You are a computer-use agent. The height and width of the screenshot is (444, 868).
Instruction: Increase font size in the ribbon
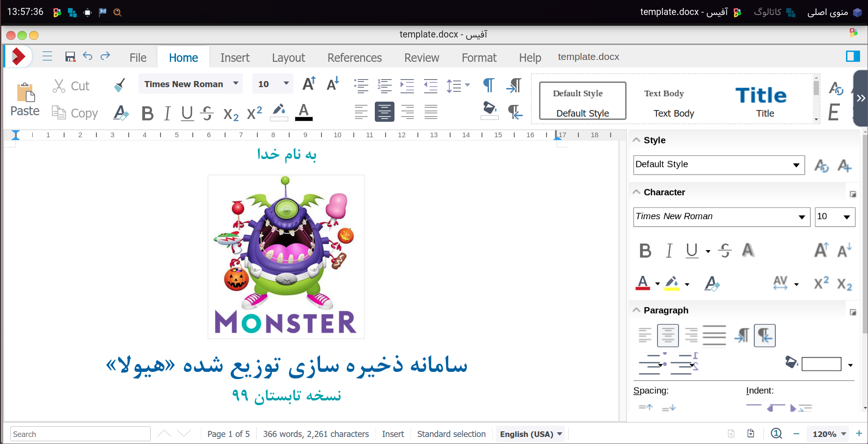pyautogui.click(x=309, y=84)
